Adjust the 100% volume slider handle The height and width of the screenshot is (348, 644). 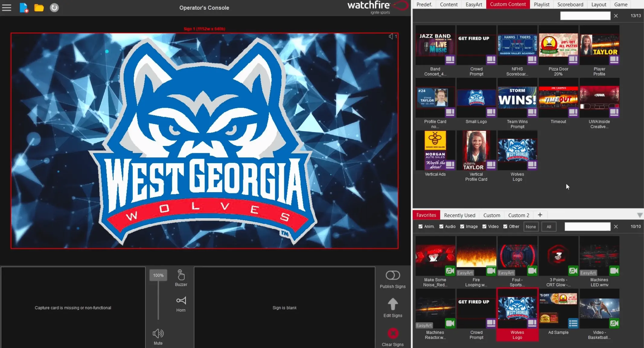click(x=158, y=275)
